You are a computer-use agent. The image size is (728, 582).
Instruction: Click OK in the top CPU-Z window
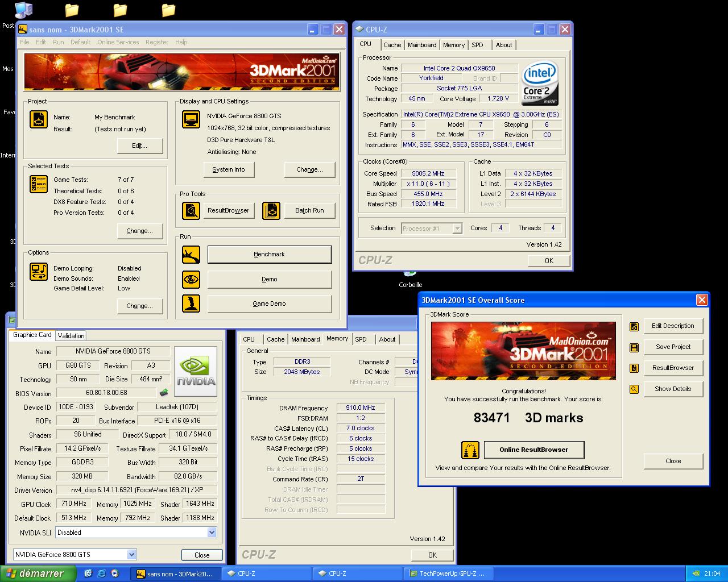[x=549, y=261]
